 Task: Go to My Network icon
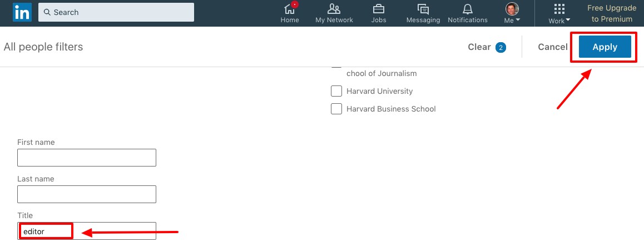pos(334,9)
